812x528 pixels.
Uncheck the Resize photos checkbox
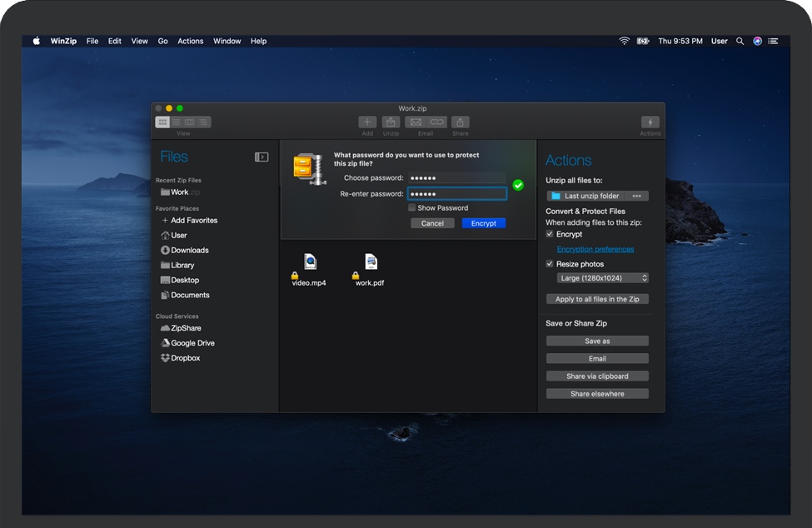(x=550, y=263)
